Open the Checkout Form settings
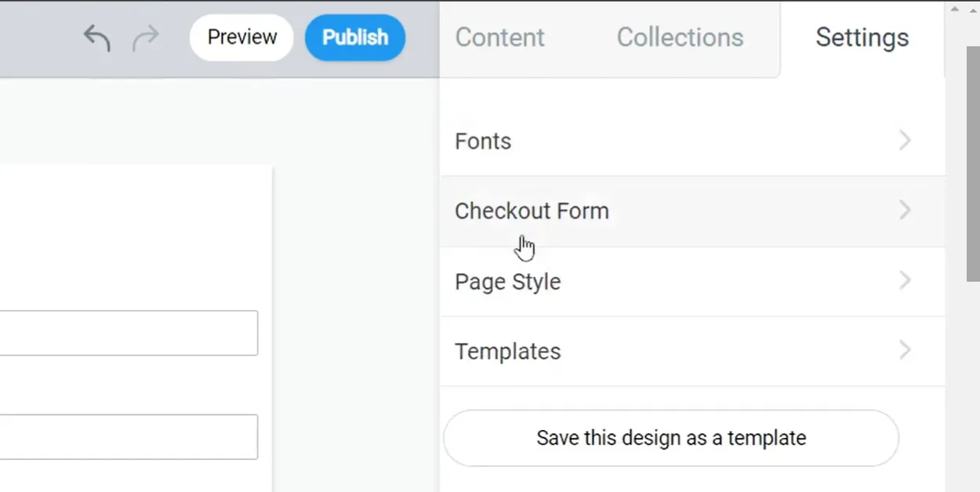This screenshot has width=980, height=492. (x=692, y=211)
